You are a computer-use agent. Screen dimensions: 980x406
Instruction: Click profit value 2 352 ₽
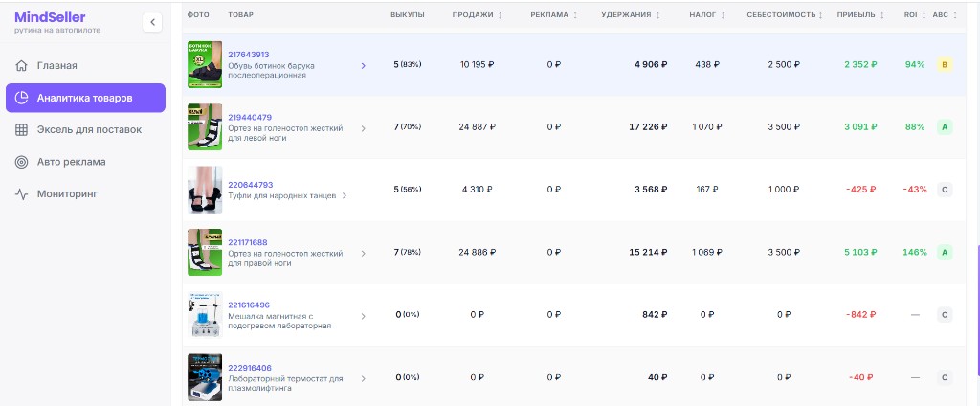(x=860, y=64)
